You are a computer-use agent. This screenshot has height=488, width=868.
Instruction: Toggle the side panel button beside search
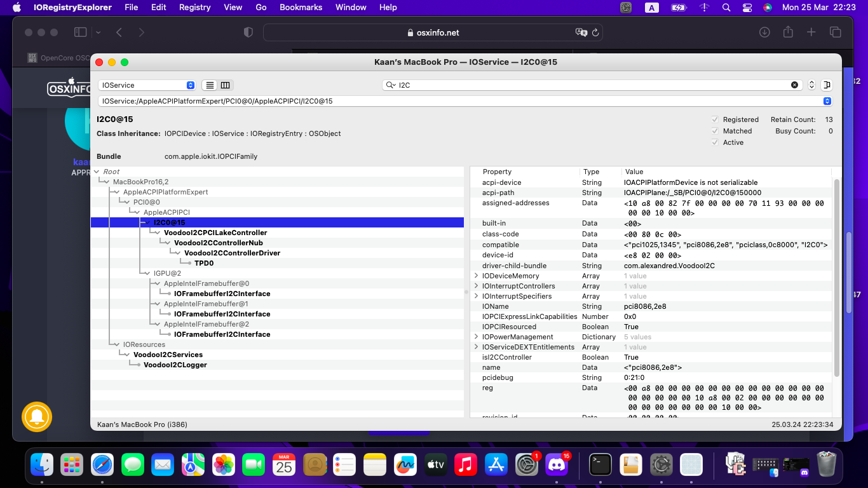[x=827, y=85]
